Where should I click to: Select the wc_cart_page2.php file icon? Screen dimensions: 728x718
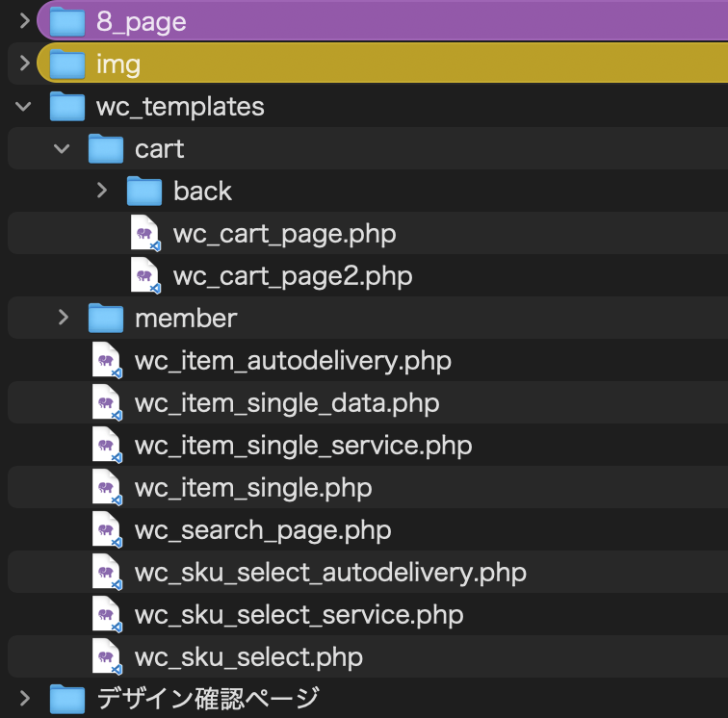[x=145, y=275]
